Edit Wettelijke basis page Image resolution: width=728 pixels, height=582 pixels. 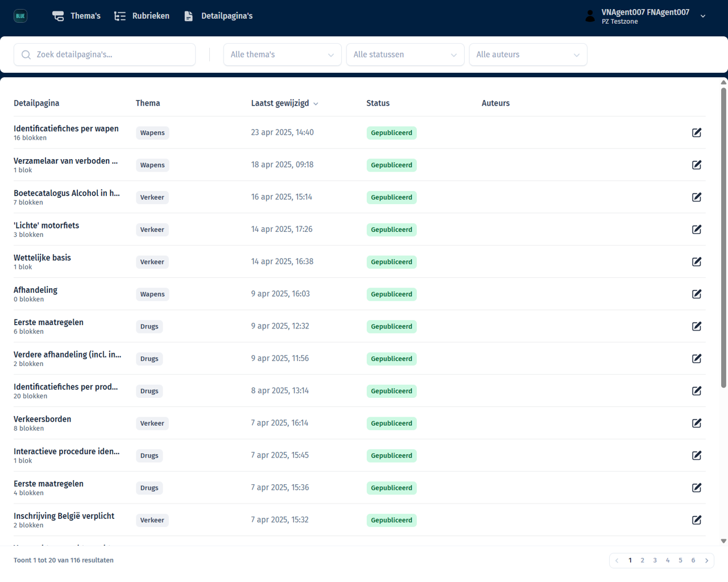click(697, 261)
